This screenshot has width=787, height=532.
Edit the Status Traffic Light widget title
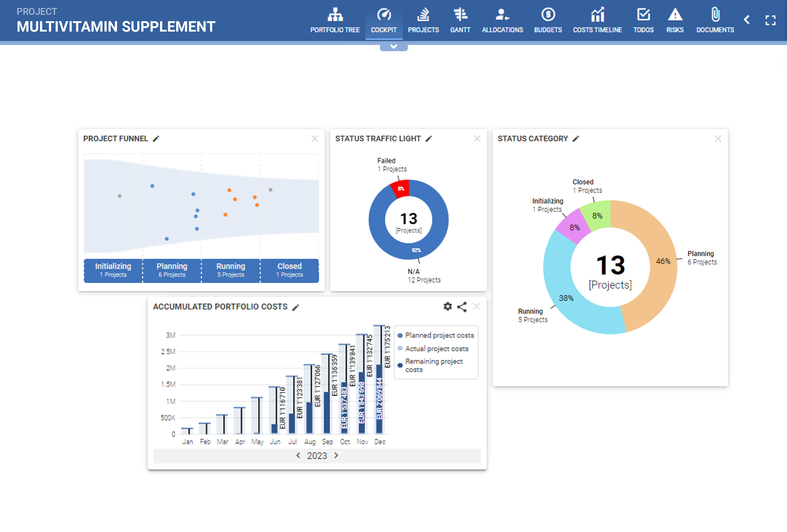pyautogui.click(x=429, y=139)
